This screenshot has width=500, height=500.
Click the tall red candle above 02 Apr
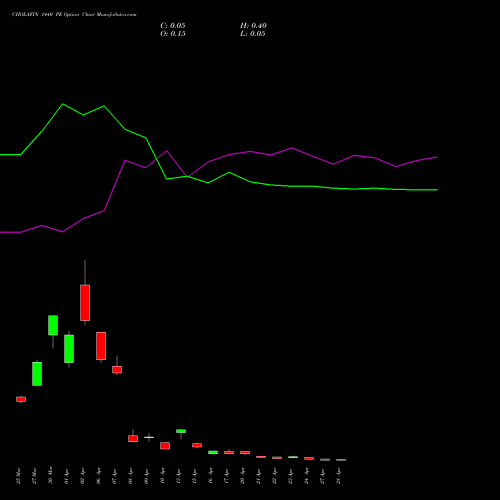pyautogui.click(x=85, y=303)
